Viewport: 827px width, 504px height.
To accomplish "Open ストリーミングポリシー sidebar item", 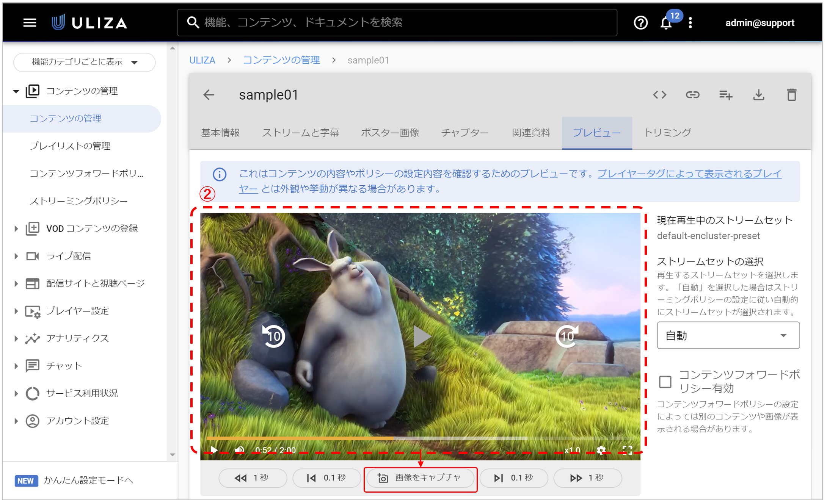I will (x=78, y=201).
